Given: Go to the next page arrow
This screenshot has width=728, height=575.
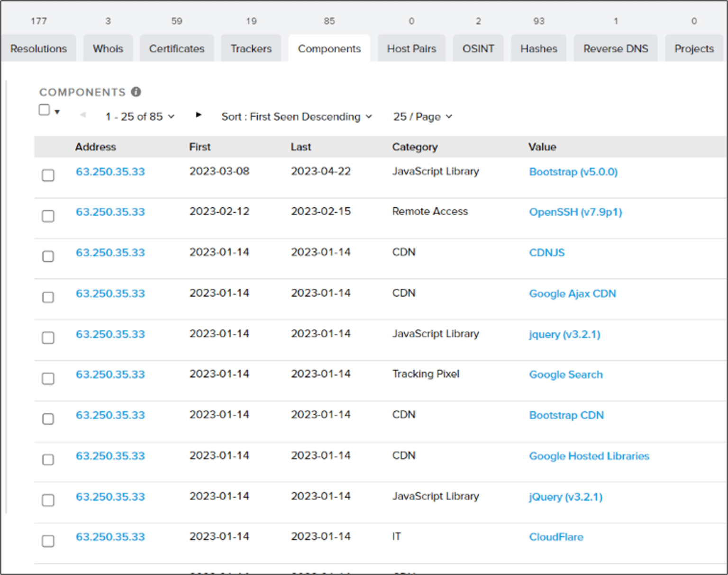Looking at the screenshot, I should coord(199,115).
